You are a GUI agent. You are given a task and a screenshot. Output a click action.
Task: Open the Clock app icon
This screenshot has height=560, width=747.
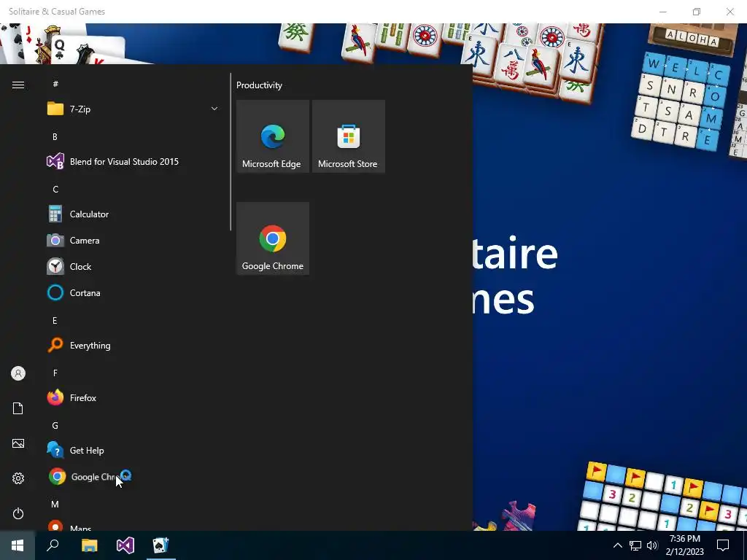[x=55, y=267]
